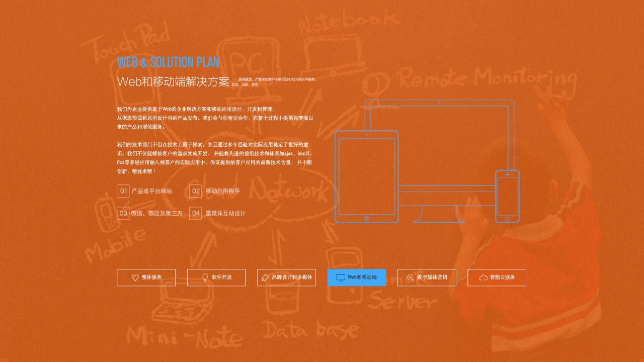
Task: Click the heart icon for 整体服务
Action: pos(135,278)
